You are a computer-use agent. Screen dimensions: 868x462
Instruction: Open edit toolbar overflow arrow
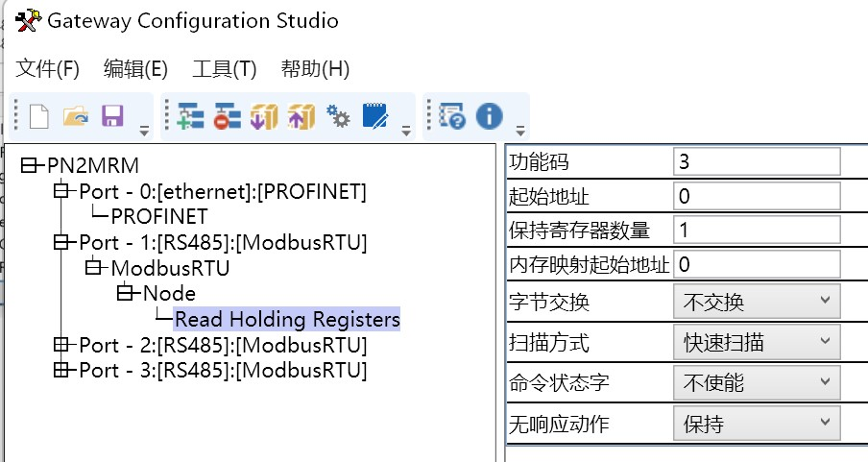tap(406, 132)
